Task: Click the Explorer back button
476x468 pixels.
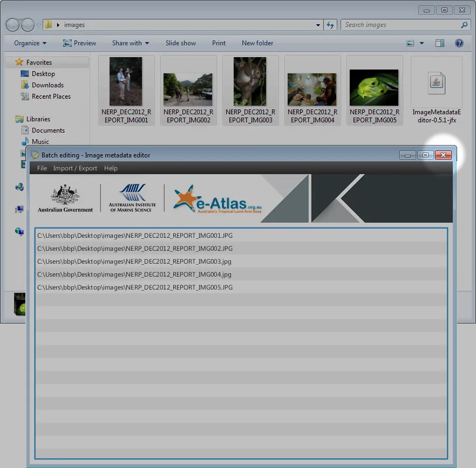Action: click(x=13, y=25)
